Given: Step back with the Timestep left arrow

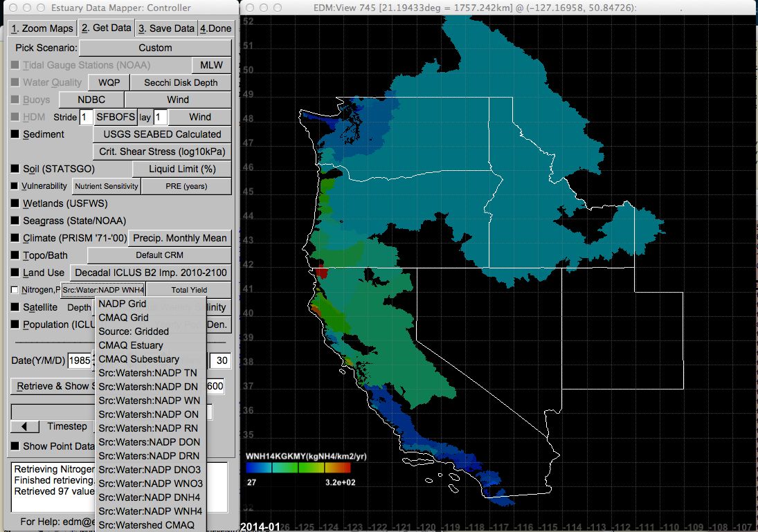Looking at the screenshot, I should click(x=25, y=427).
